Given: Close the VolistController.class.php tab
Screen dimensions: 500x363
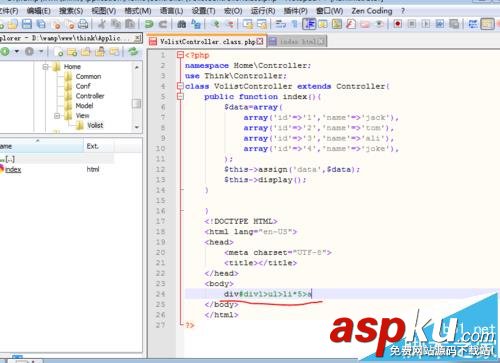Looking at the screenshot, I should coord(260,42).
